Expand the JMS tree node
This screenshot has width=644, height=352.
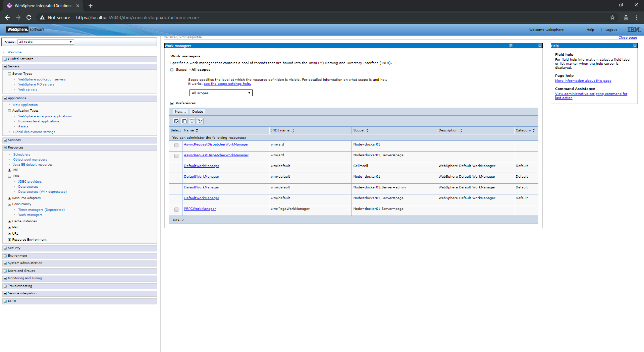point(9,170)
